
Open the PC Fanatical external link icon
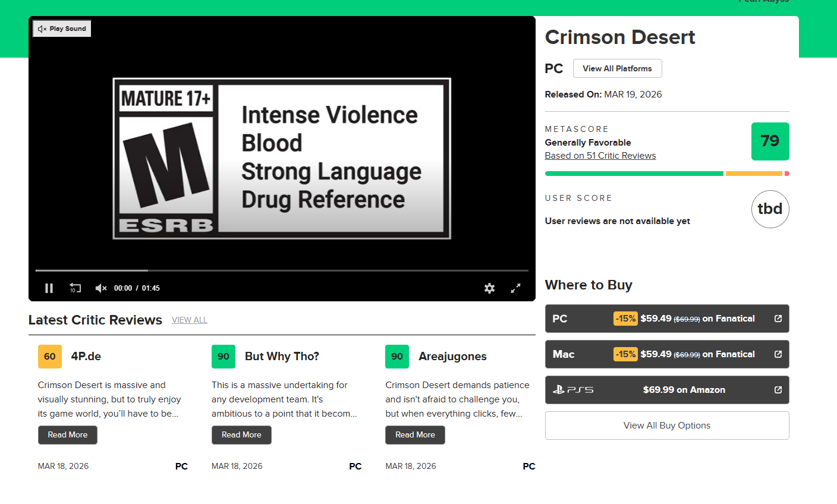coord(778,319)
